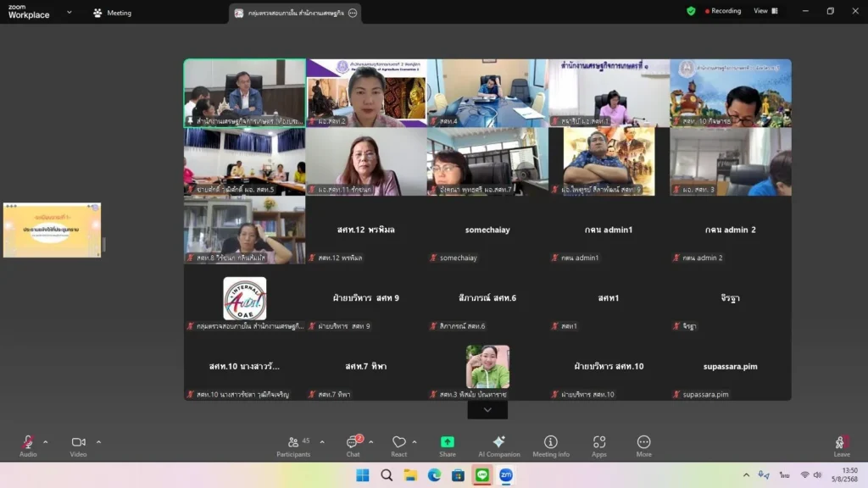
Task: Select the สศท.4 video tile
Action: click(x=487, y=93)
